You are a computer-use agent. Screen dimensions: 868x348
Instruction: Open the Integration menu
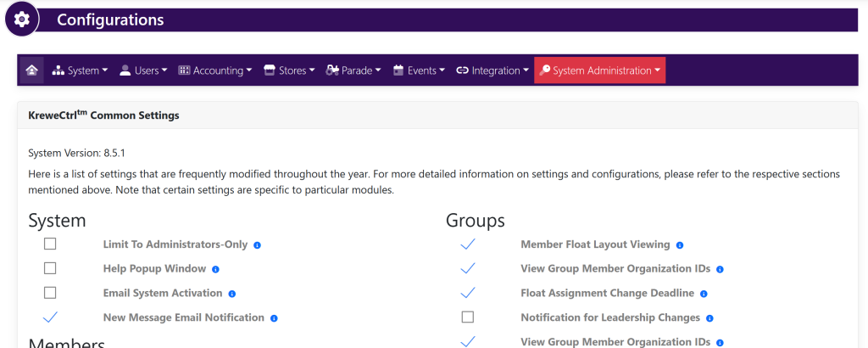coord(492,70)
